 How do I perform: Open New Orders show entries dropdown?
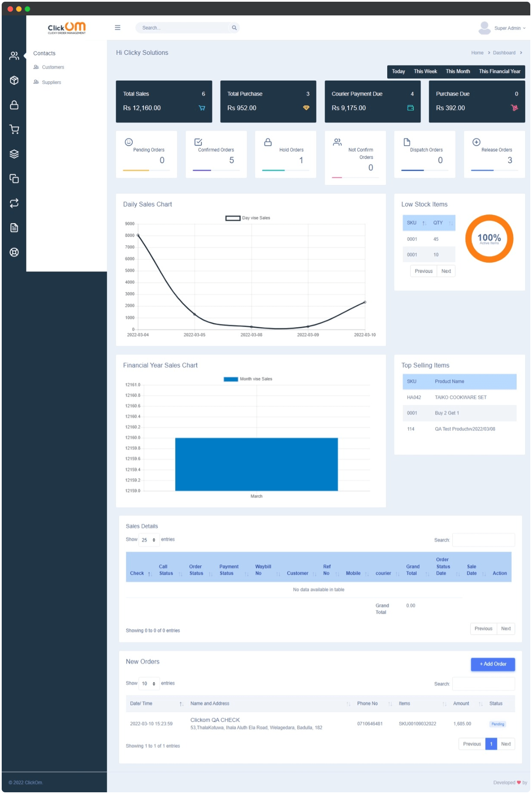pyautogui.click(x=149, y=684)
